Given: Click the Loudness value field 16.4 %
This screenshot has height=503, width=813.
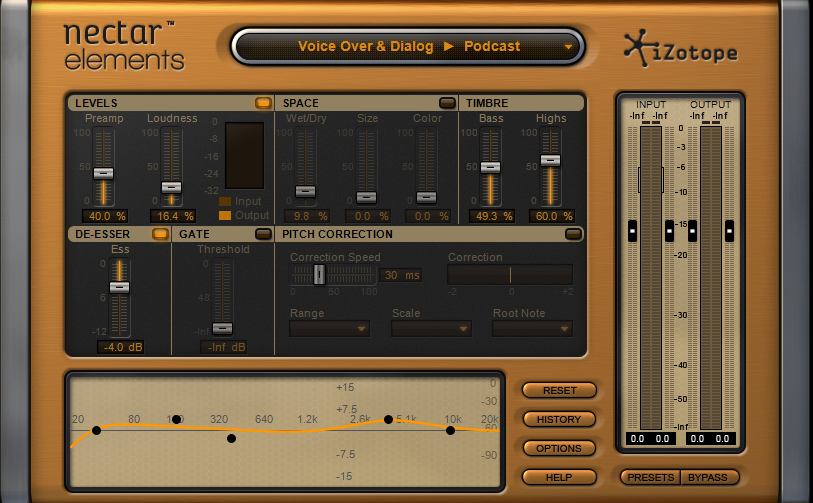Looking at the screenshot, I should click(173, 216).
